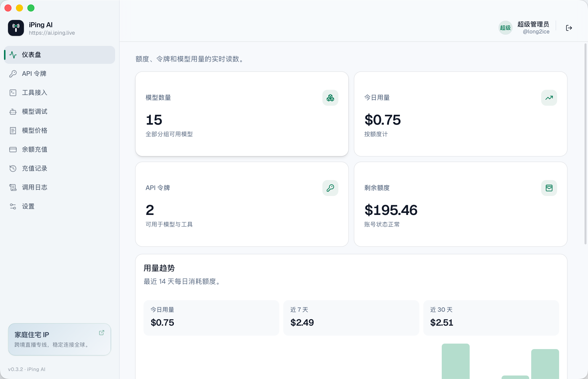588x379 pixels.
Task: Select the 近 7 天 summary tile
Action: click(x=351, y=318)
